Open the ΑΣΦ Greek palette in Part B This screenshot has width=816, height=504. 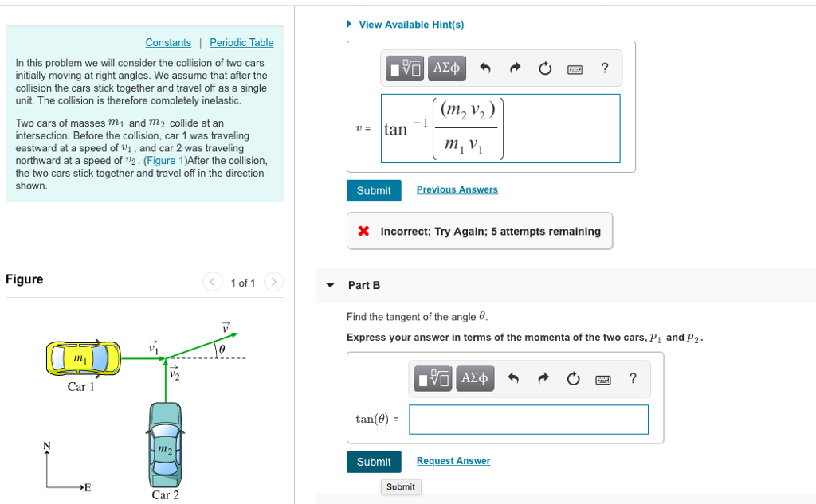pyautogui.click(x=475, y=378)
